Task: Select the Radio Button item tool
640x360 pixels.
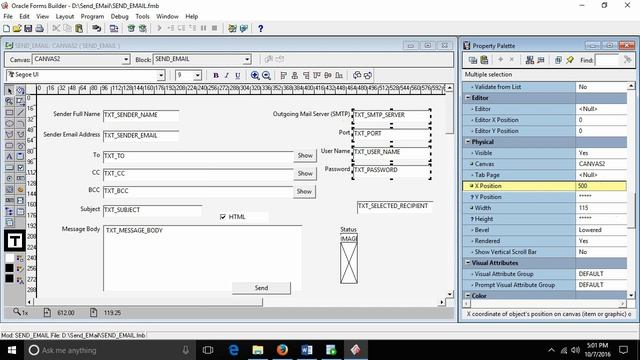Action: click(9, 178)
